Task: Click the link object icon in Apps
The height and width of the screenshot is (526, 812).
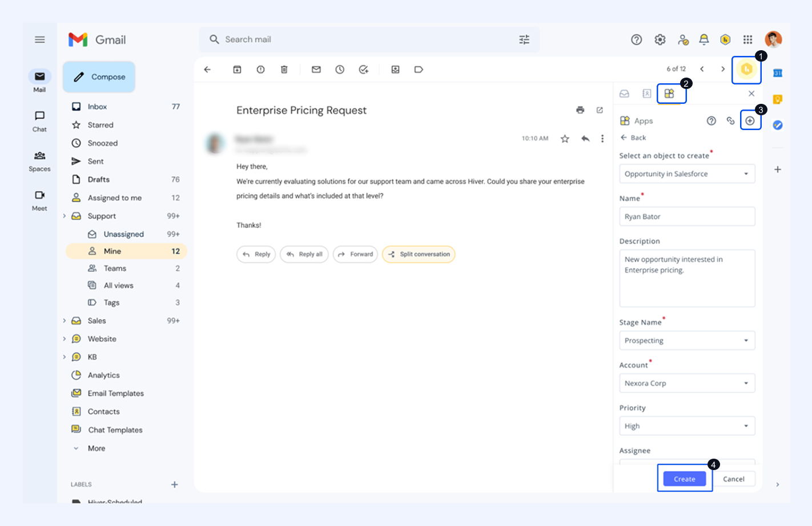Action: point(730,121)
